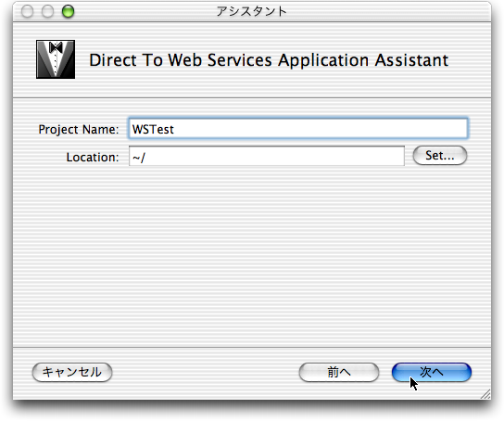The image size is (504, 421).
Task: Click the アシスタント window title
Action: coord(252,11)
